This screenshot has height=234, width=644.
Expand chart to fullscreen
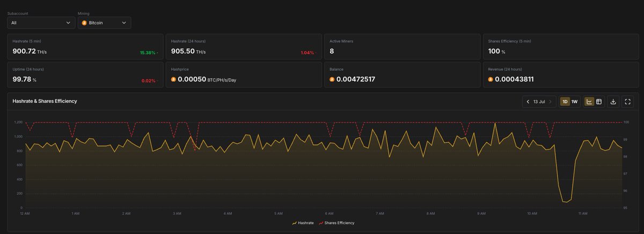pos(628,101)
